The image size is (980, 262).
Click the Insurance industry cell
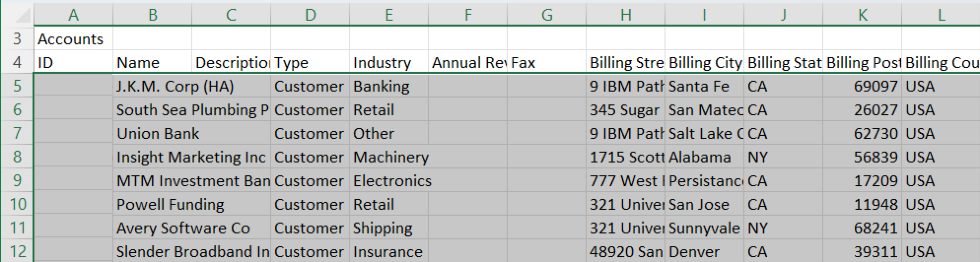pos(388,252)
